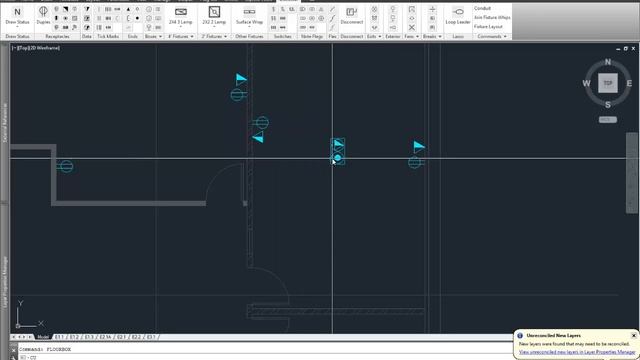Click the top icon in Breaks panel
The width and height of the screenshot is (640, 360).
pyautogui.click(x=432, y=9)
